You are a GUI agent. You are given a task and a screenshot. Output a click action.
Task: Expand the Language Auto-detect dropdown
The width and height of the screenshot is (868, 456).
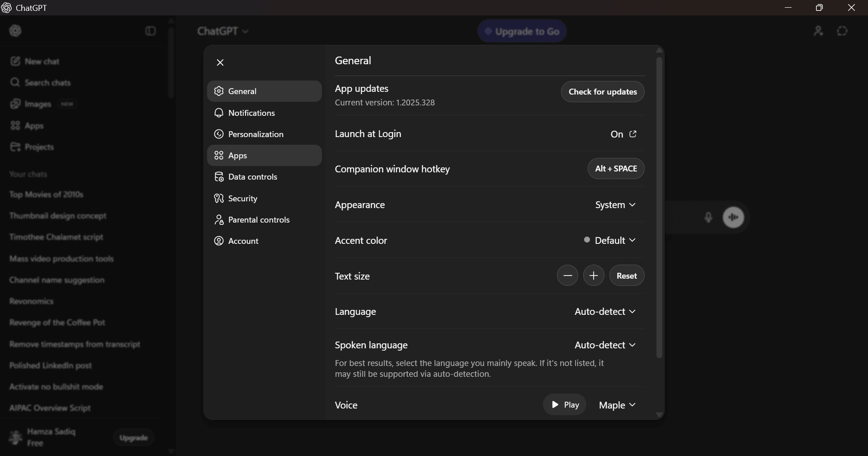[605, 312]
